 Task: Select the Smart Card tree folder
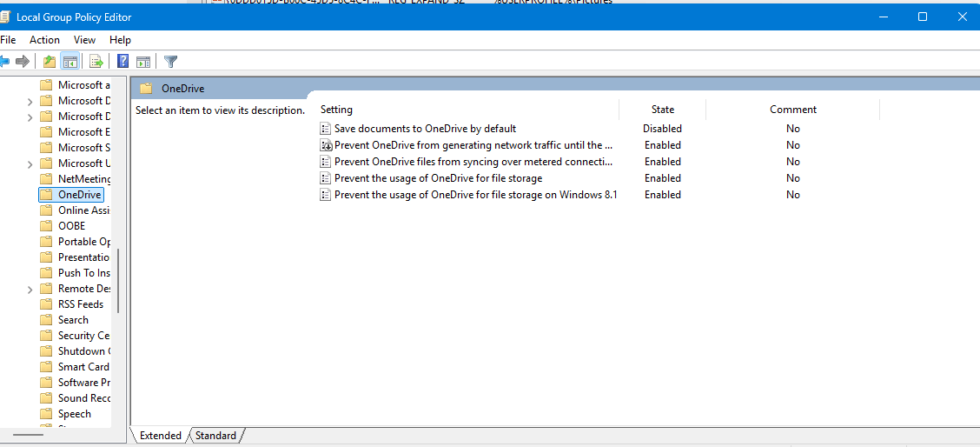(76, 367)
